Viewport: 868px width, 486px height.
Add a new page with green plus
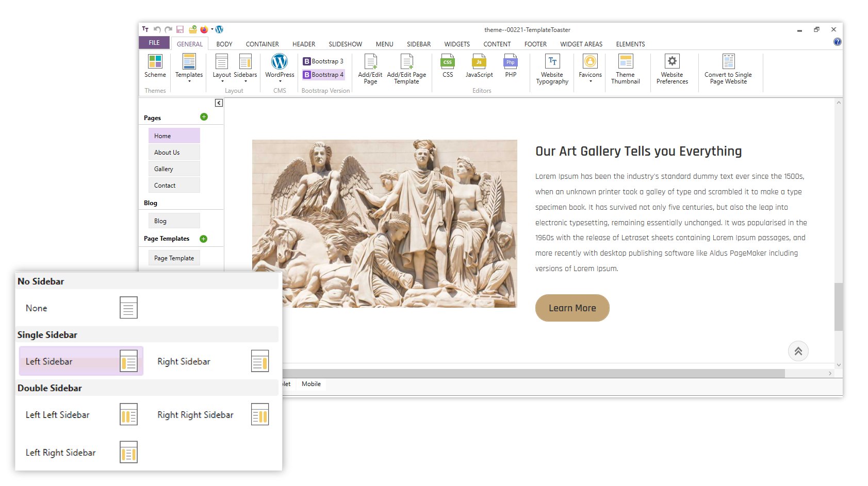click(204, 117)
